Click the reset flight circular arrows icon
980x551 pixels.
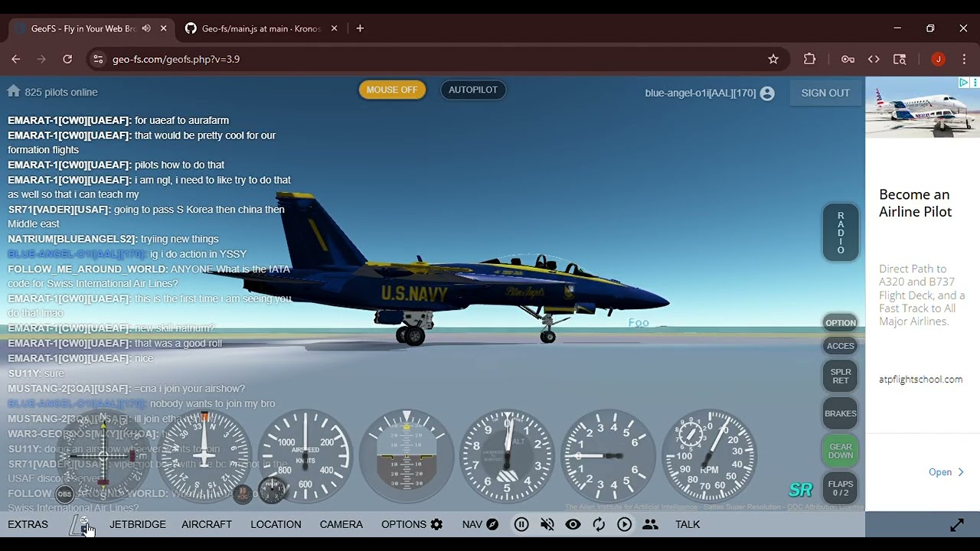tap(599, 524)
